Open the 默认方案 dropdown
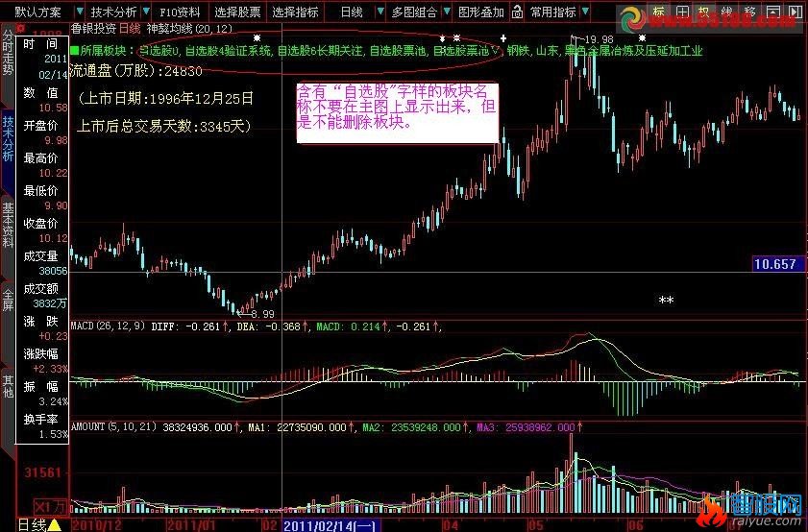808x532 pixels. [x=44, y=12]
